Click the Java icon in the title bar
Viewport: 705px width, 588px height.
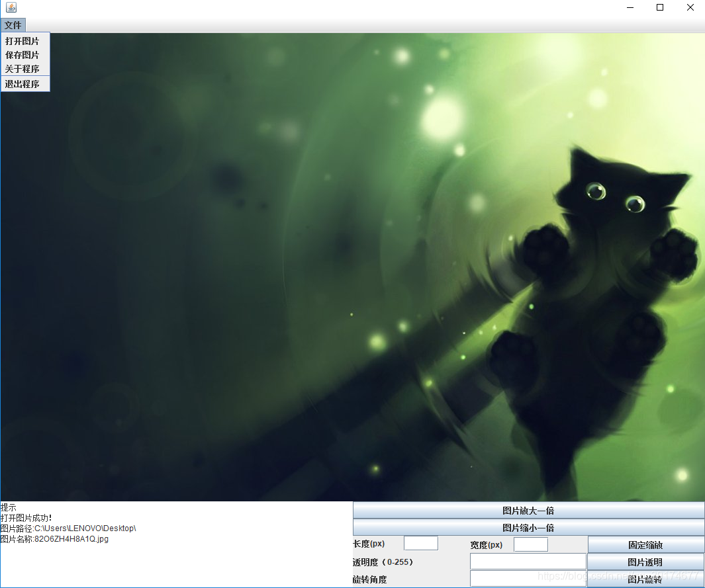[11, 7]
